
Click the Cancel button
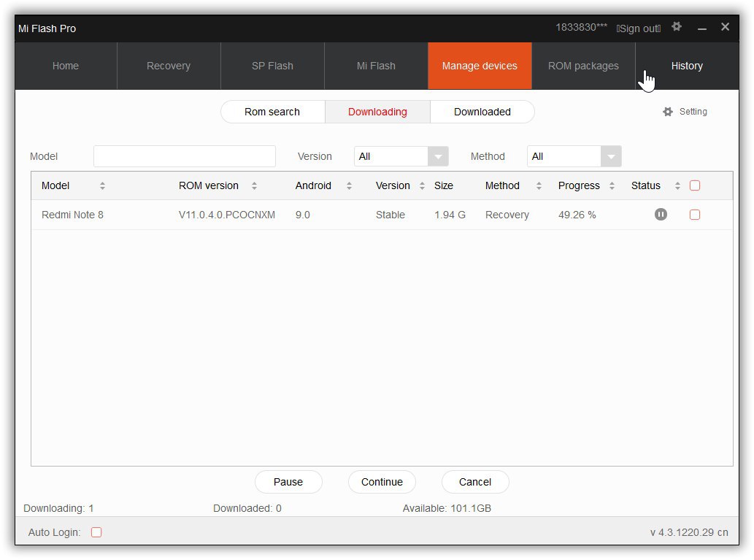[x=475, y=482]
